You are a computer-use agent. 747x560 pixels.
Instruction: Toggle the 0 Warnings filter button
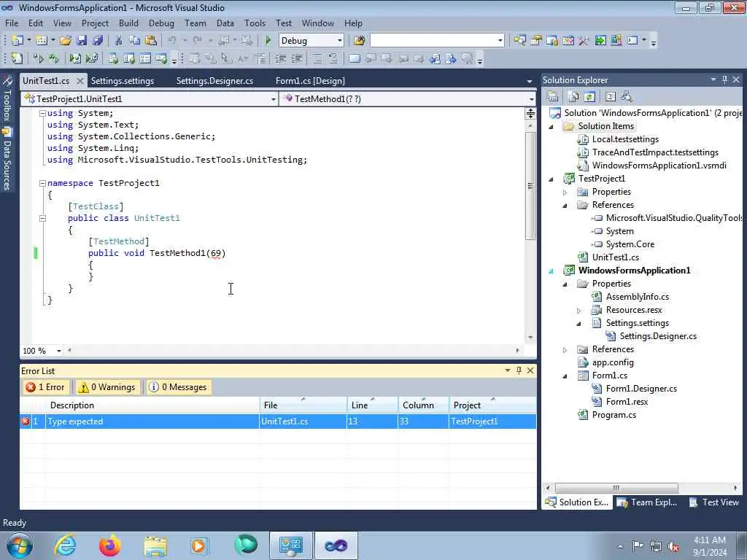coord(108,387)
